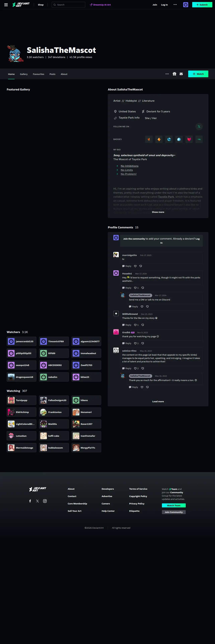
Task: Open the Shop link in header
Action: (x=41, y=5)
